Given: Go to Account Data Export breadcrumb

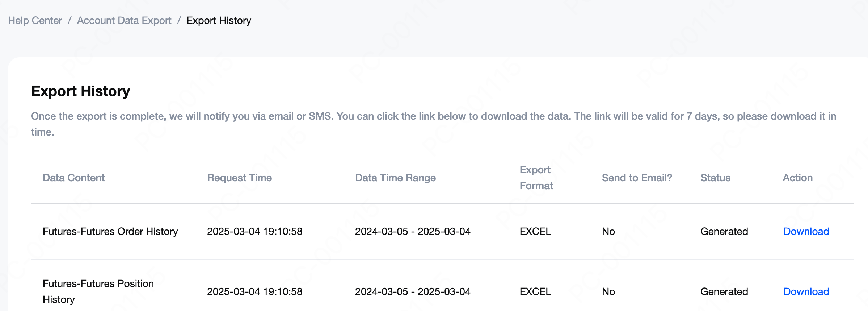Looking at the screenshot, I should click(124, 21).
